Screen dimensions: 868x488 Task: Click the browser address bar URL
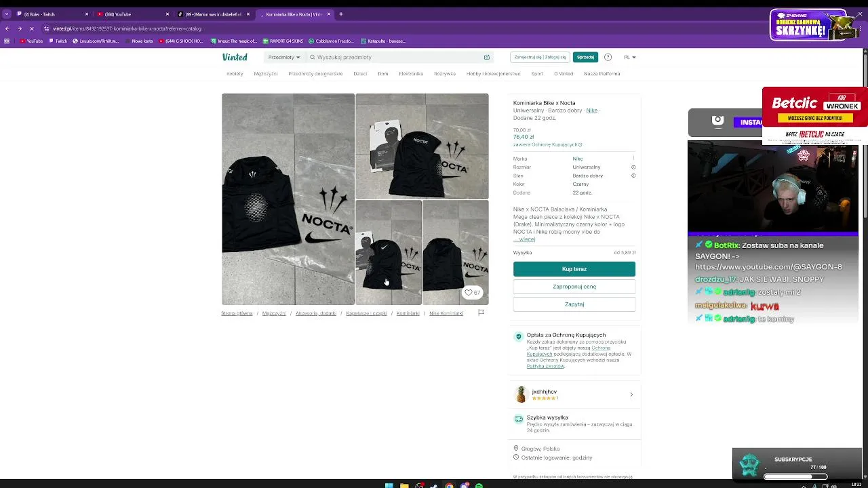pos(127,28)
